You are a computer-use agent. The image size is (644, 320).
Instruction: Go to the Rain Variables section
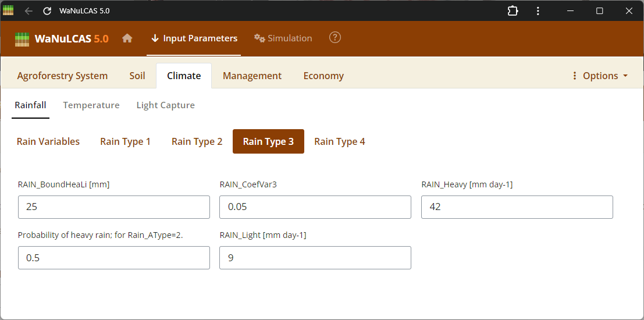click(48, 141)
